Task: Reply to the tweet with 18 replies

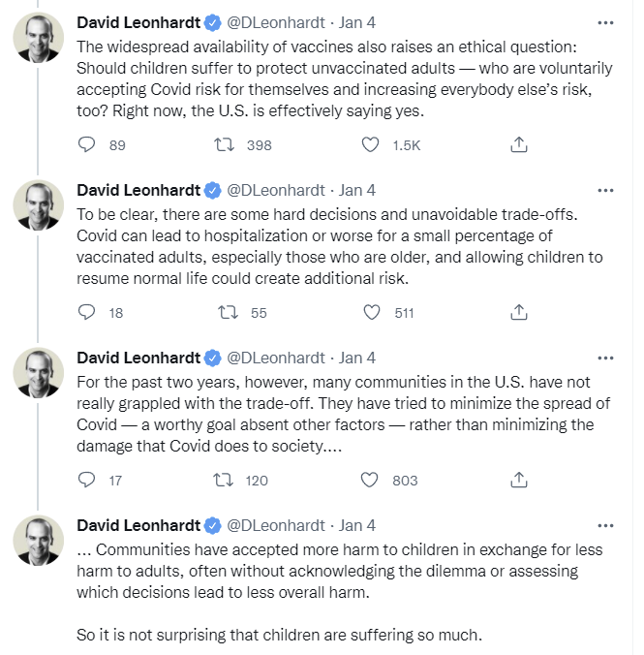Action: pyautogui.click(x=87, y=313)
